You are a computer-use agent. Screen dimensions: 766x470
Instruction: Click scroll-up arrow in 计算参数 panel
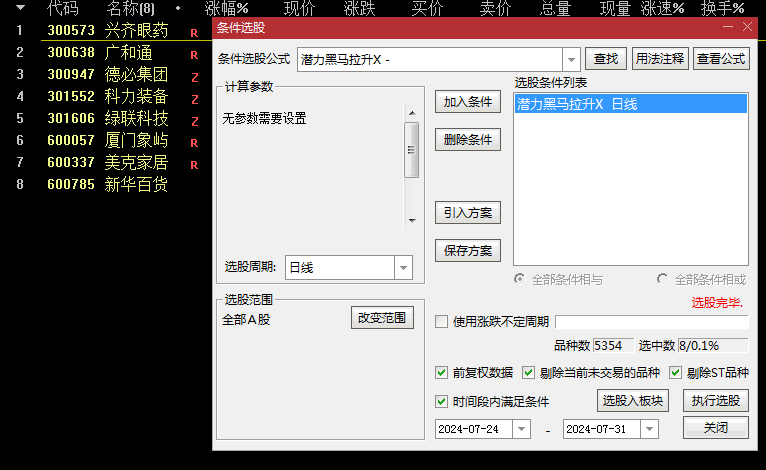pyautogui.click(x=412, y=113)
